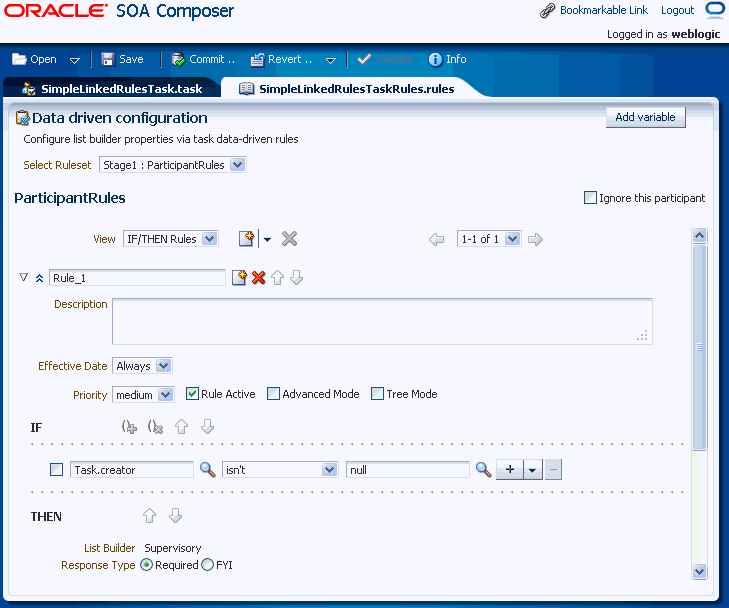Click the Logout link

coord(677,10)
